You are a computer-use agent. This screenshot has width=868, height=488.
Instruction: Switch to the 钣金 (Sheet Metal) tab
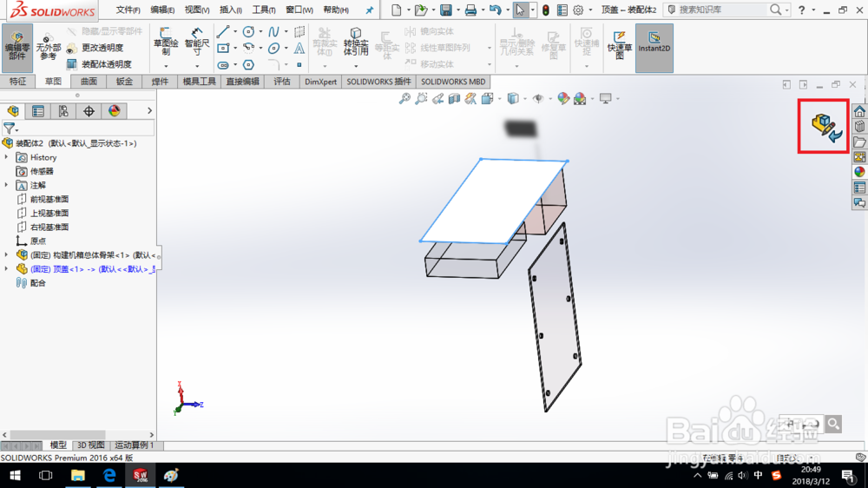tap(124, 82)
